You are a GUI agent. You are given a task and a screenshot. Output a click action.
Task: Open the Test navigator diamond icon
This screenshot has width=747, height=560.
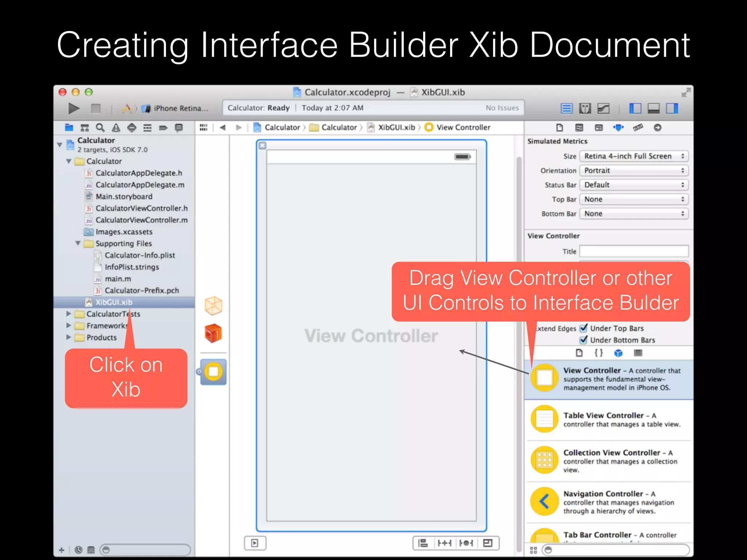(x=132, y=128)
